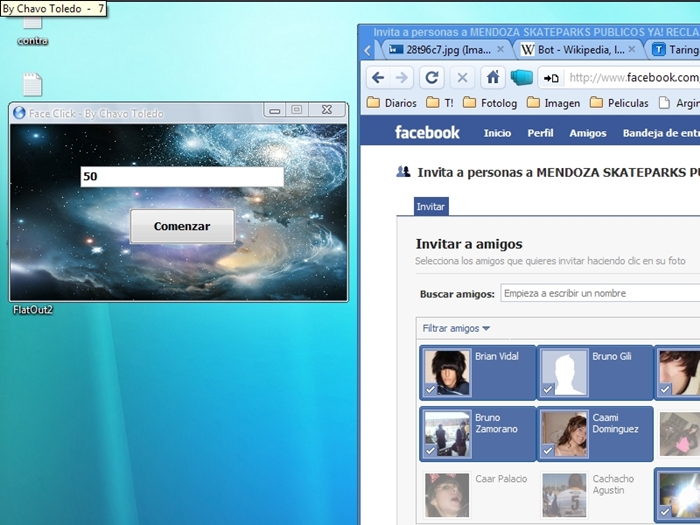Screen dimensions: 700x525
Task: Click the Buscar amigos search field
Action: click(600, 293)
